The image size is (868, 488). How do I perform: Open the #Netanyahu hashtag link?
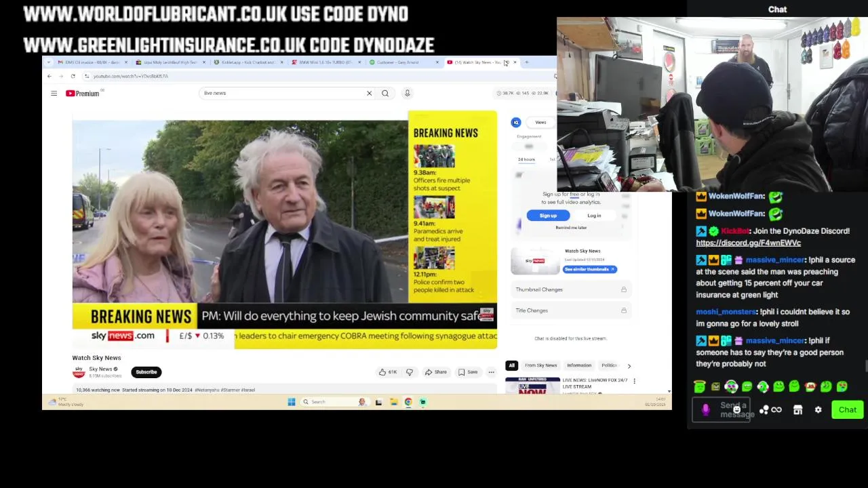(x=207, y=390)
